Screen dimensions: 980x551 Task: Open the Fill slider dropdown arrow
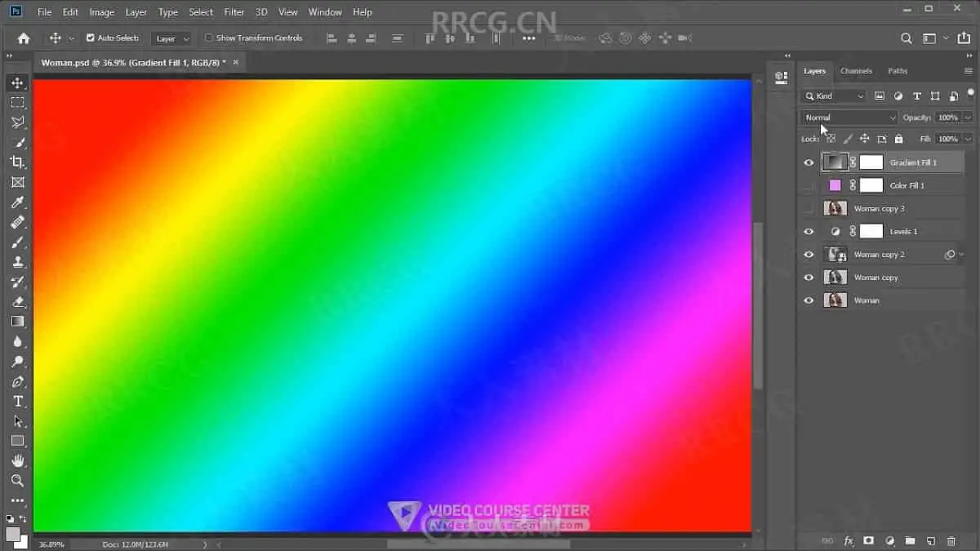pyautogui.click(x=968, y=139)
